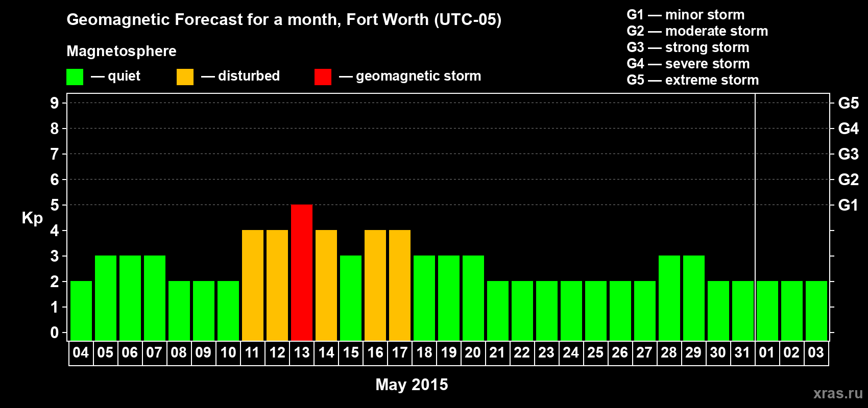Click the green bar for May 29
This screenshot has height=408, width=868.
(694, 298)
